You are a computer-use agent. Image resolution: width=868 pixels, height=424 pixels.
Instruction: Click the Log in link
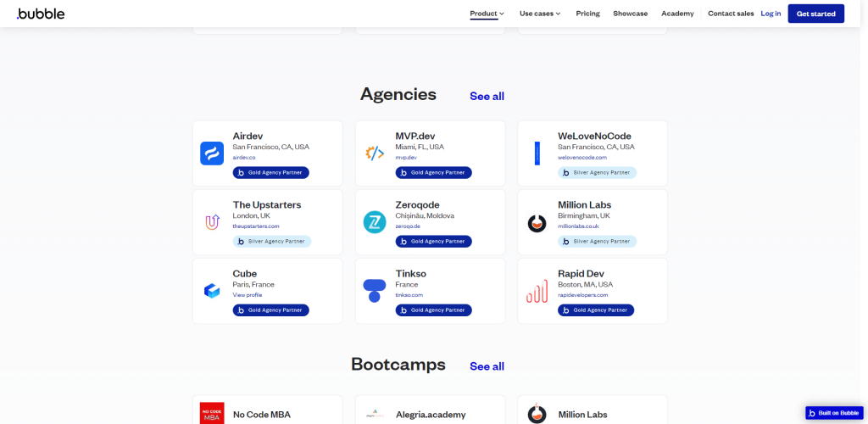pyautogui.click(x=771, y=14)
